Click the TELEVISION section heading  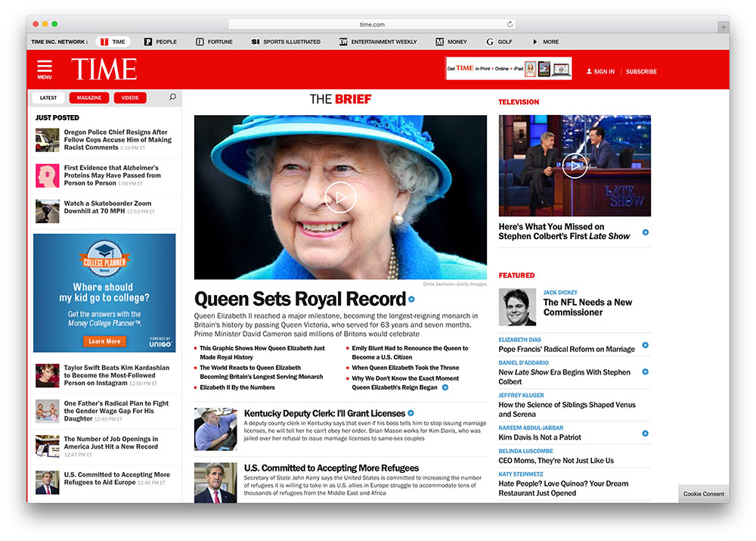tap(519, 102)
